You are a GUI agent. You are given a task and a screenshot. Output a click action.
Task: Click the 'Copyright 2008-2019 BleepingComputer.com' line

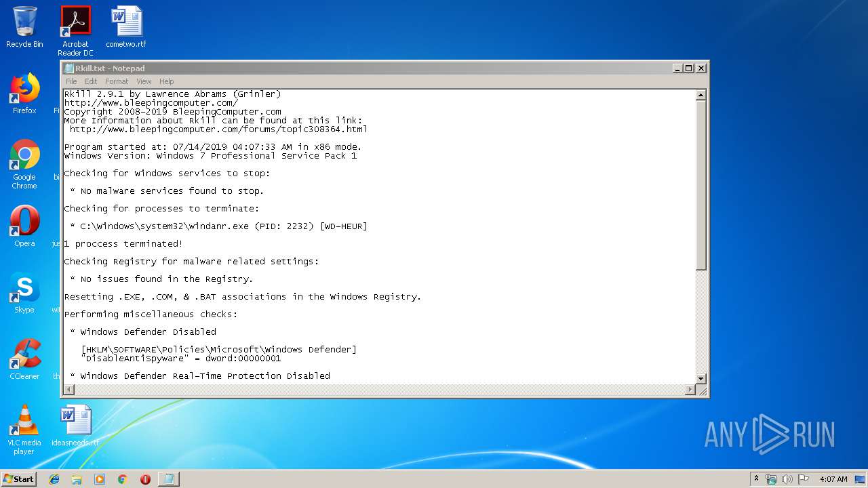pyautogui.click(x=172, y=112)
